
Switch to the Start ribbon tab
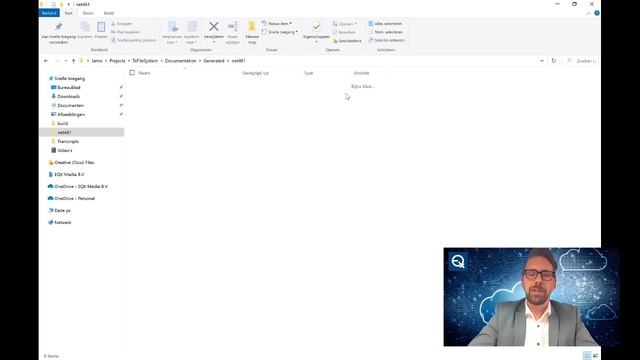pos(69,13)
